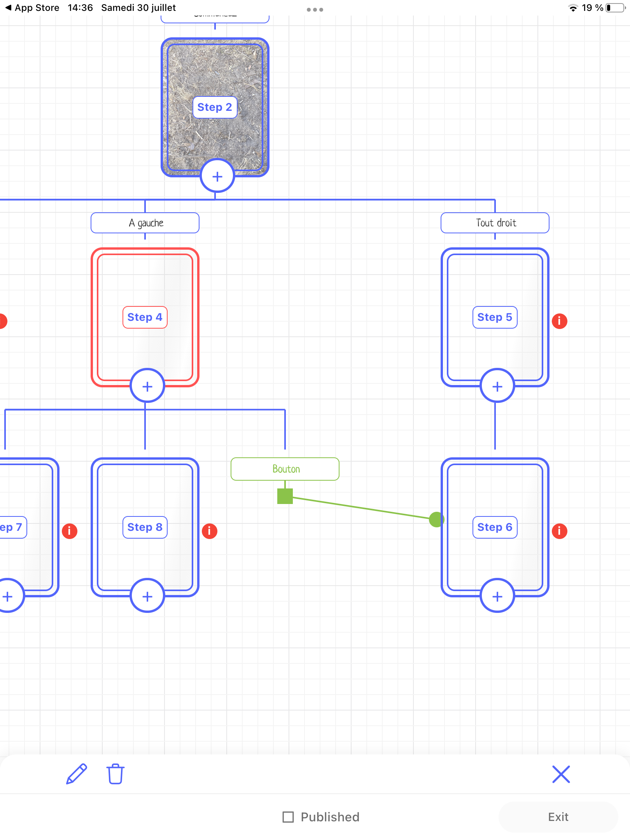Open the warning info beside Step 6
This screenshot has width=630, height=840.
click(559, 531)
